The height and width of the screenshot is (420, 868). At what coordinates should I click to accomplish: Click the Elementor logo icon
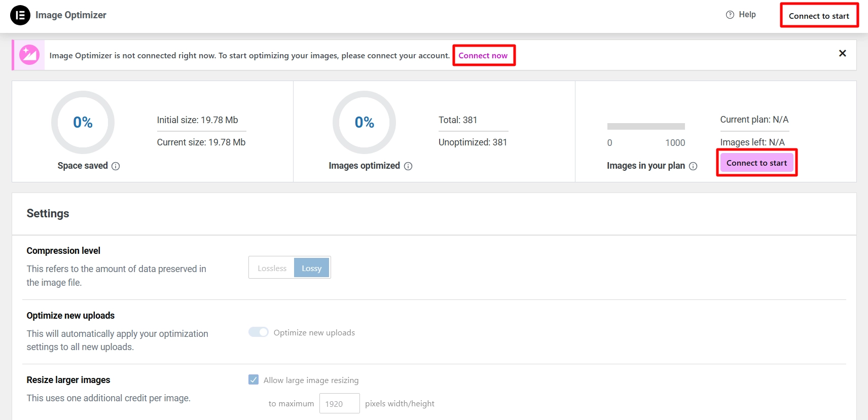[20, 15]
